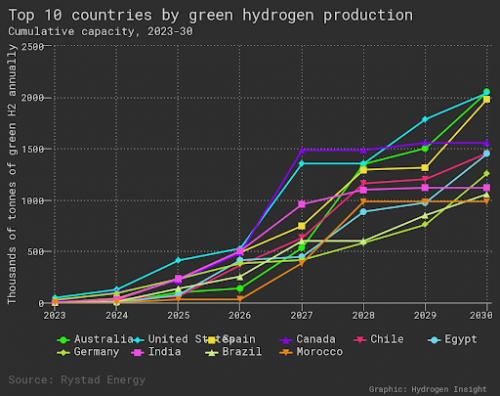This screenshot has height=396, width=500.
Task: Click the Egypt data point at 2028
Action: pyautogui.click(x=363, y=212)
